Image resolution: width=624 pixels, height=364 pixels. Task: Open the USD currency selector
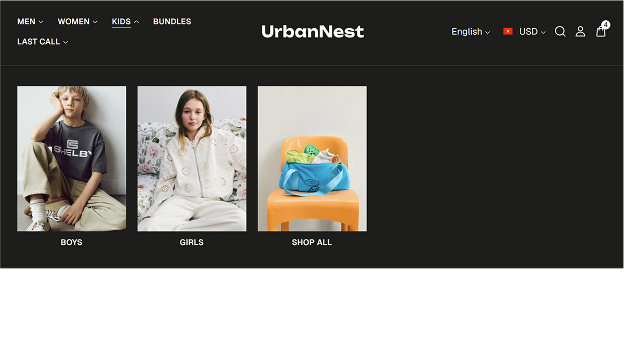(532, 32)
